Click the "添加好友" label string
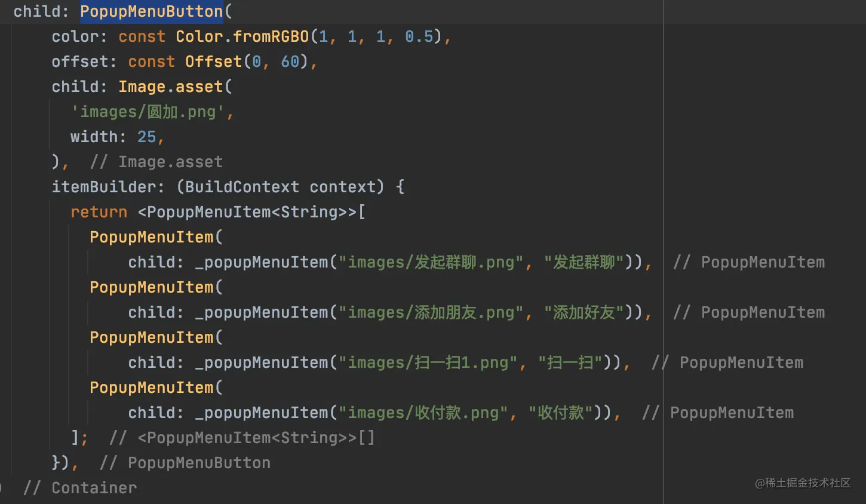Image resolution: width=866 pixels, height=504 pixels. pos(584,312)
